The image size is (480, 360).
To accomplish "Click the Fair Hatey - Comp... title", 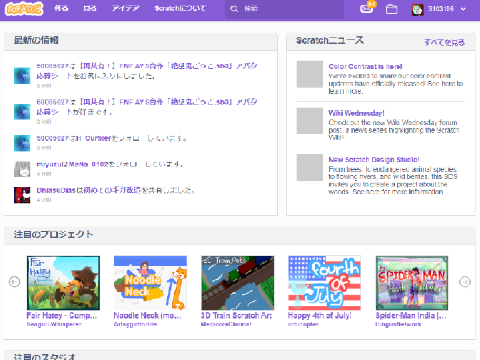I will (62, 315).
